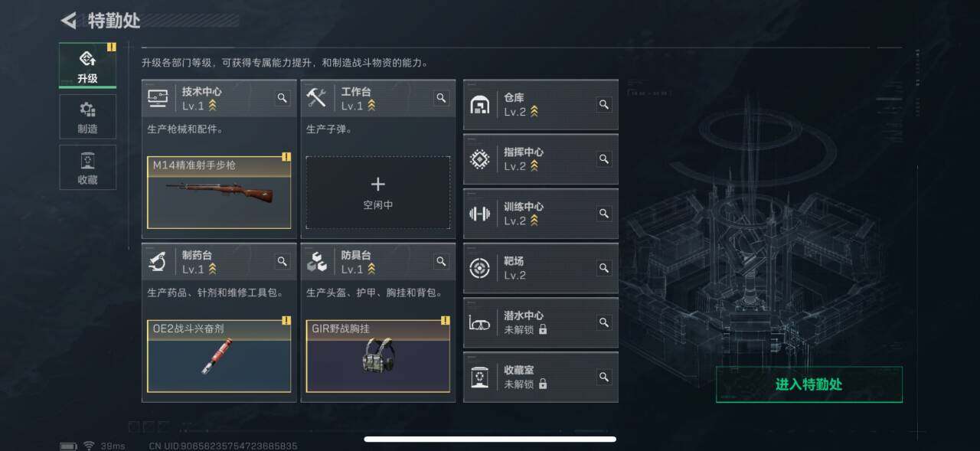Switch to the 升级 tab
This screenshot has height=451, width=980.
(87, 66)
